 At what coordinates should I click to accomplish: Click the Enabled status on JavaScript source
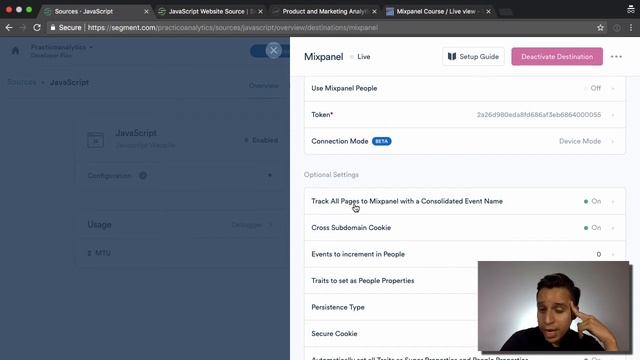point(262,140)
